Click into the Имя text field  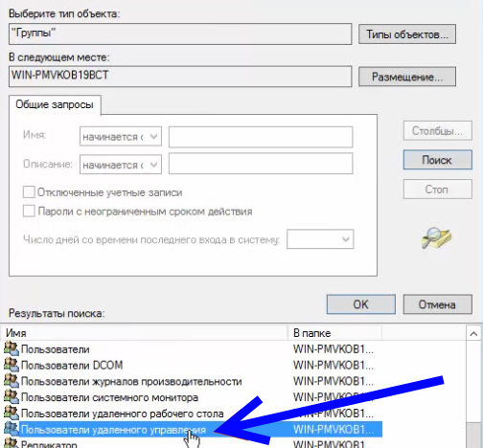pos(261,137)
